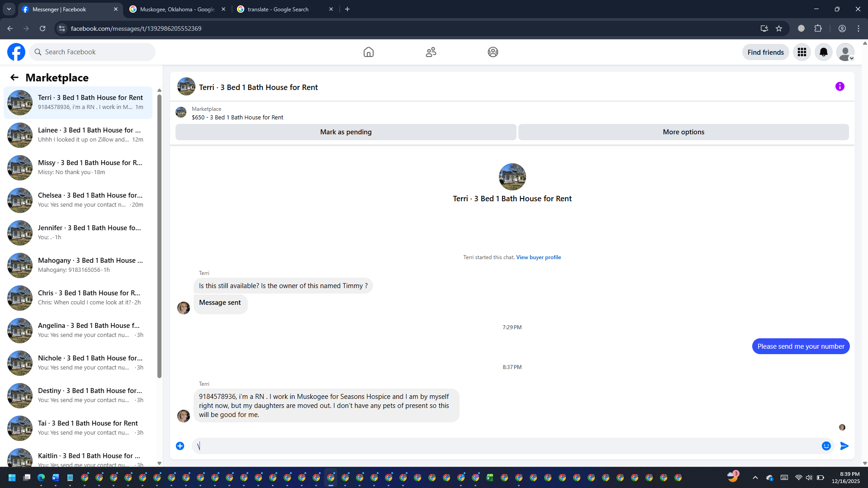This screenshot has height=488, width=868.
Task: Open Chelsea's conversation
Action: (78, 200)
